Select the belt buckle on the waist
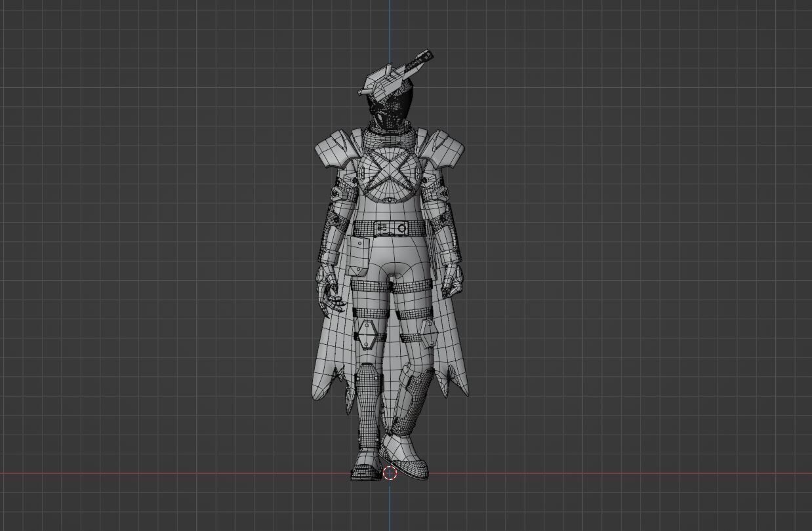 390,229
